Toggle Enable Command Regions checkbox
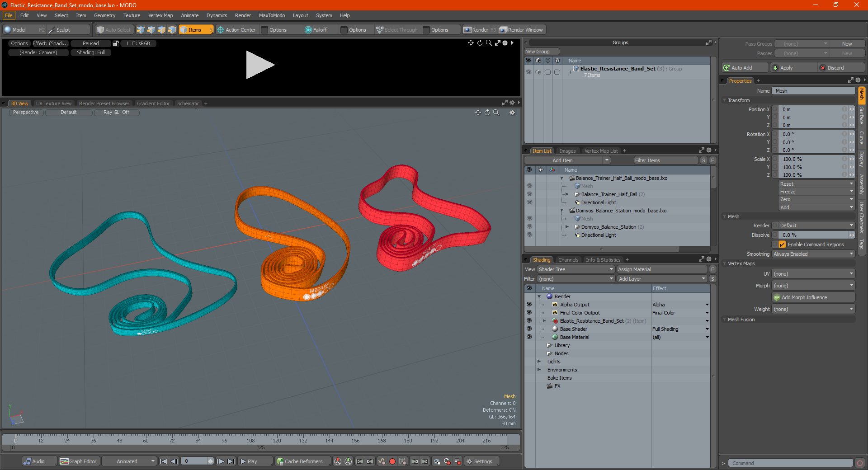Image resolution: width=868 pixels, height=470 pixels. tap(782, 244)
